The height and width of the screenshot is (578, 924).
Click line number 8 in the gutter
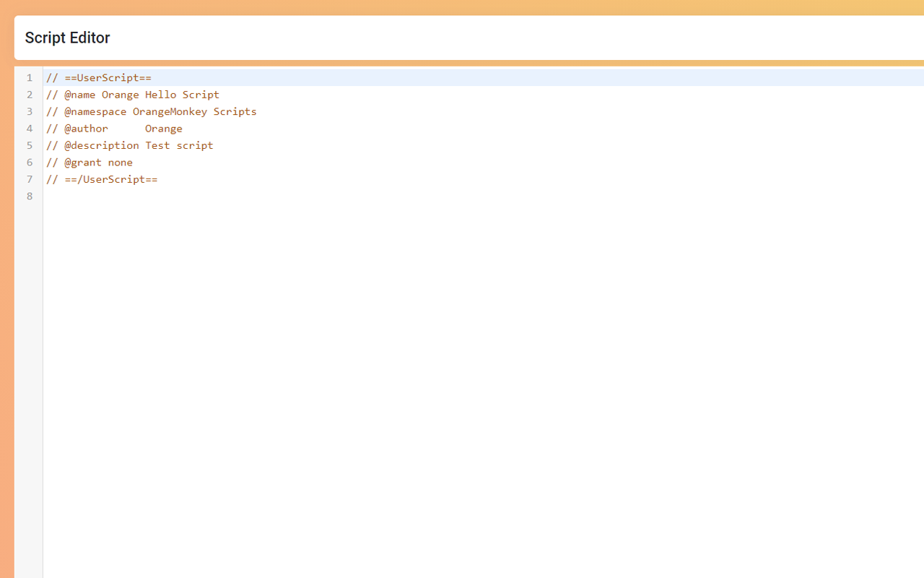(x=29, y=196)
